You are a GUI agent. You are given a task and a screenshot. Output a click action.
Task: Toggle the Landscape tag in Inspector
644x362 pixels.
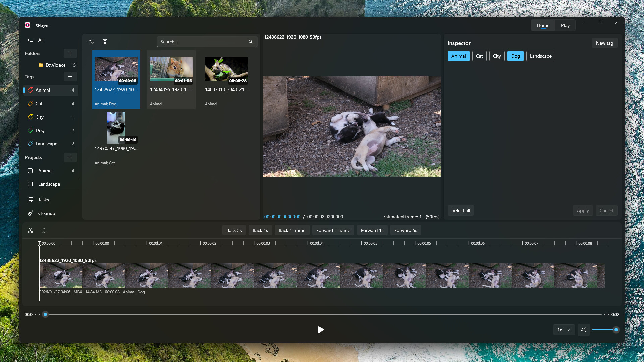(540, 56)
